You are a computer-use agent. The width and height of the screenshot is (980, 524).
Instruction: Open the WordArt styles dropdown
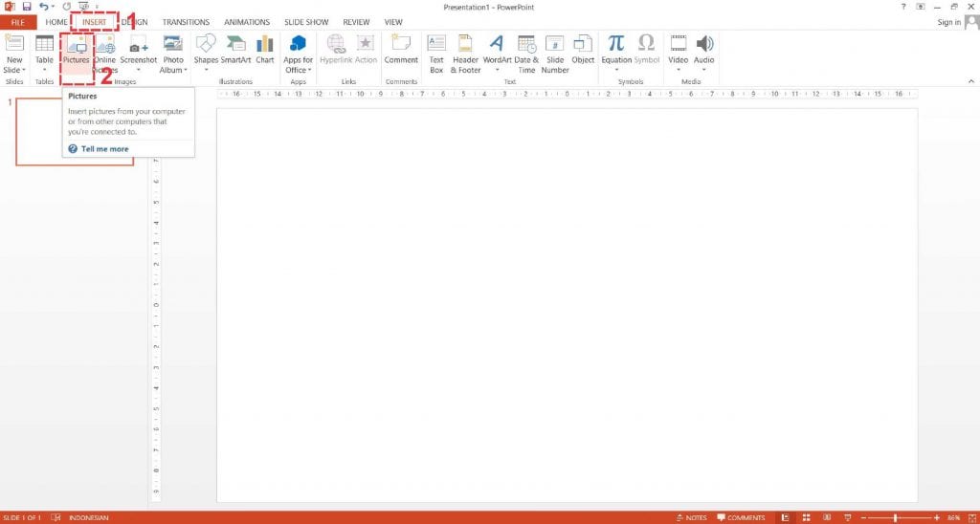(497, 70)
